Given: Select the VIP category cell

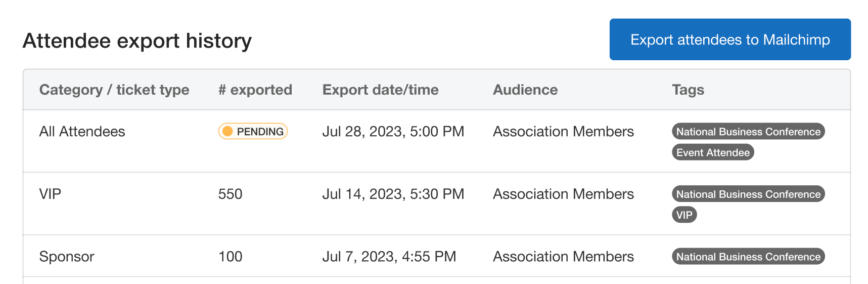Looking at the screenshot, I should point(50,194).
